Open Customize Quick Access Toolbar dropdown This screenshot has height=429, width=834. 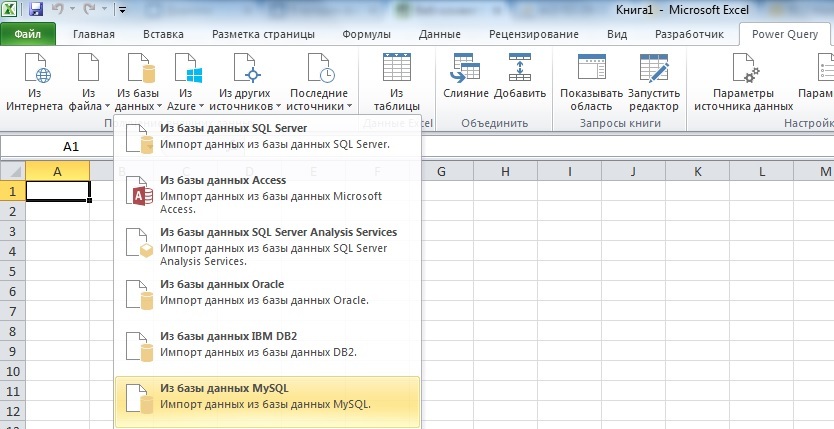pos(122,10)
